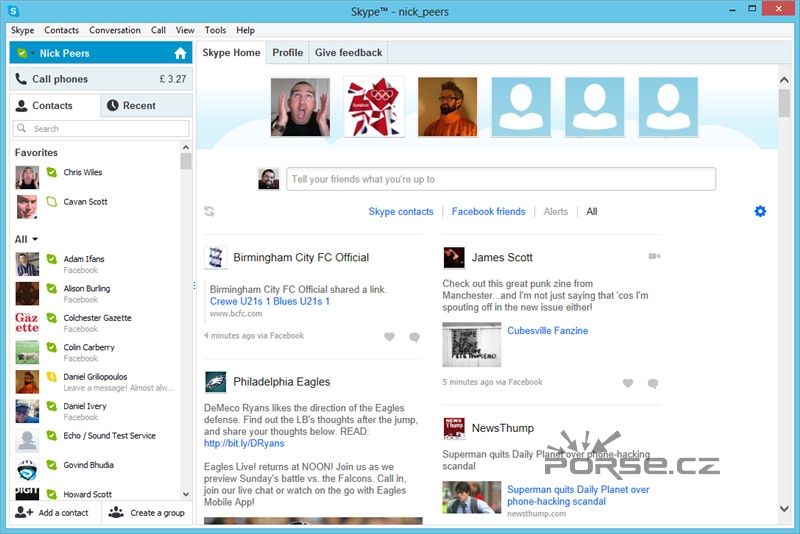Viewport: 800px width, 534px height.
Task: Click the bearded man in orange tile
Action: click(x=447, y=107)
